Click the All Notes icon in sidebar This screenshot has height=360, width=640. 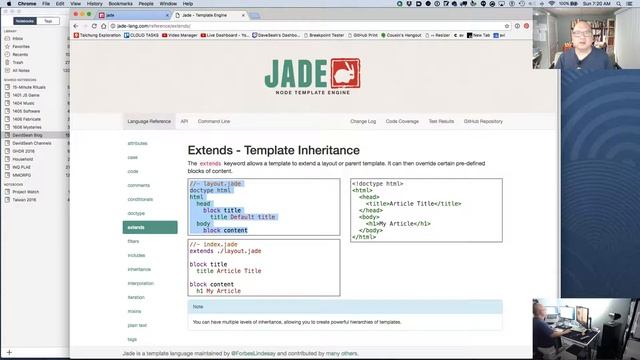pyautogui.click(x=7, y=71)
